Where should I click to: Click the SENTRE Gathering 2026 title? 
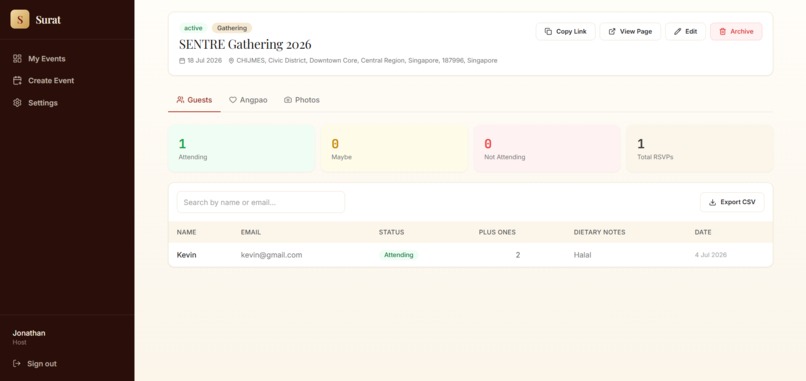(245, 44)
